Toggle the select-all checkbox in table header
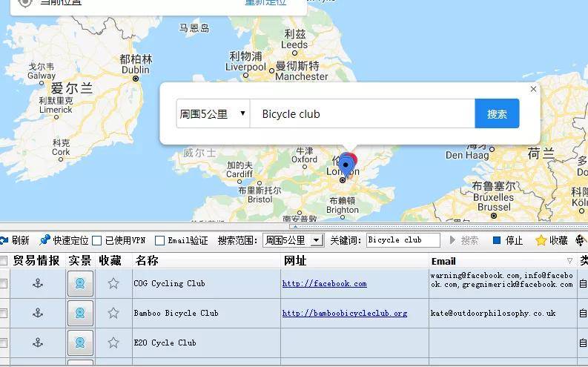The image size is (588, 367). 3,261
